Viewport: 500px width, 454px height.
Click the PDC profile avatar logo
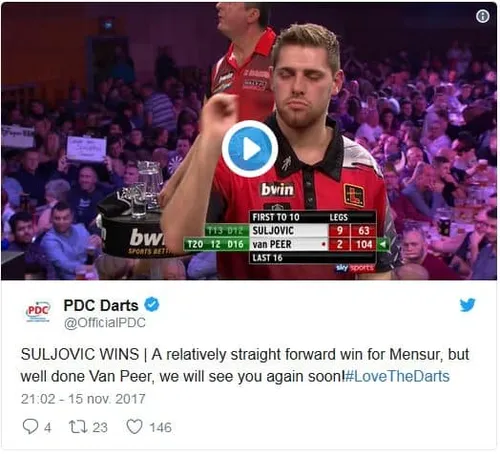pos(38,311)
